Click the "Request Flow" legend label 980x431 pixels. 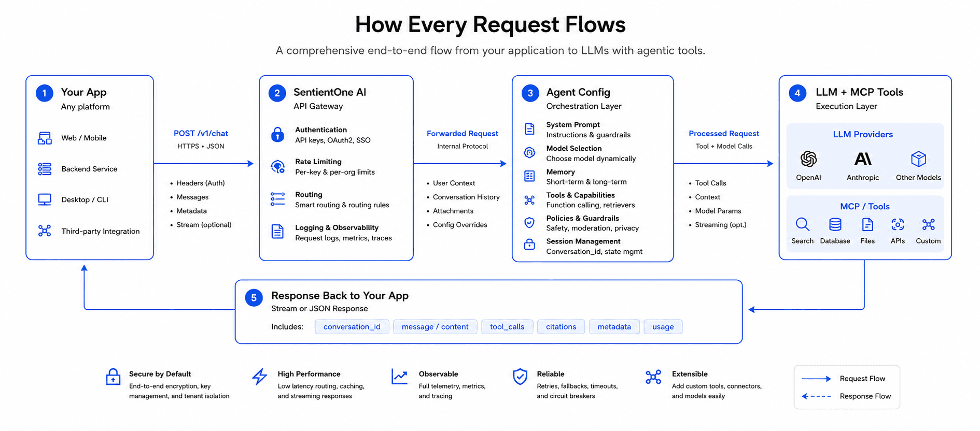862,379
